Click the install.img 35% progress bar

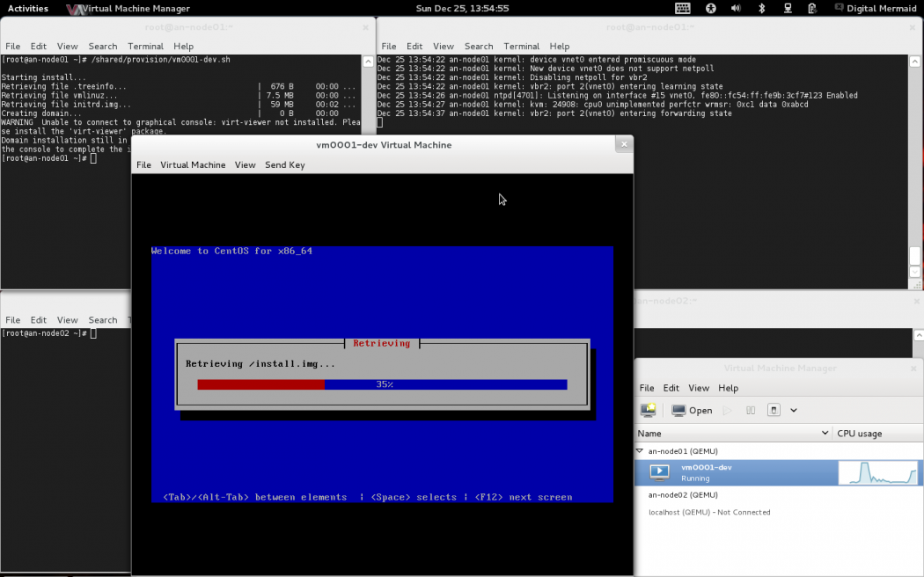[382, 384]
